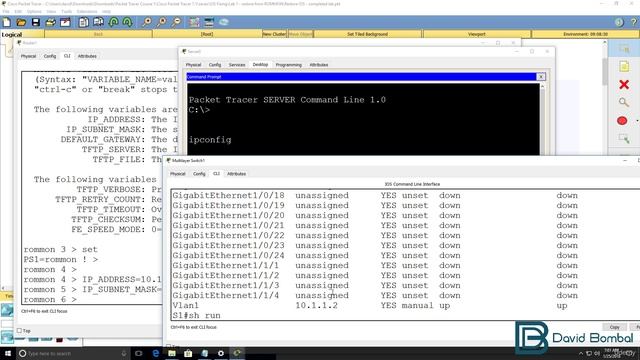Viewport: 640px width, 360px height.
Task: Click the Print icon in toolbar
Action: click(51, 22)
